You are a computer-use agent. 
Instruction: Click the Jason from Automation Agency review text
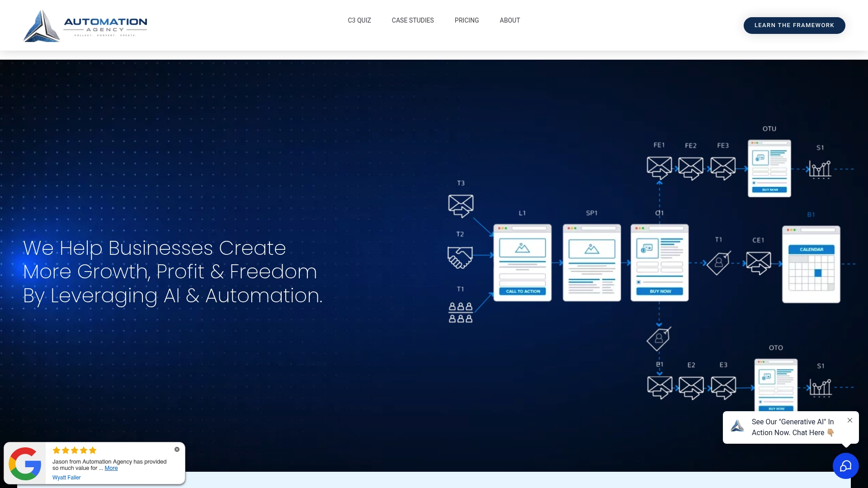click(x=109, y=465)
